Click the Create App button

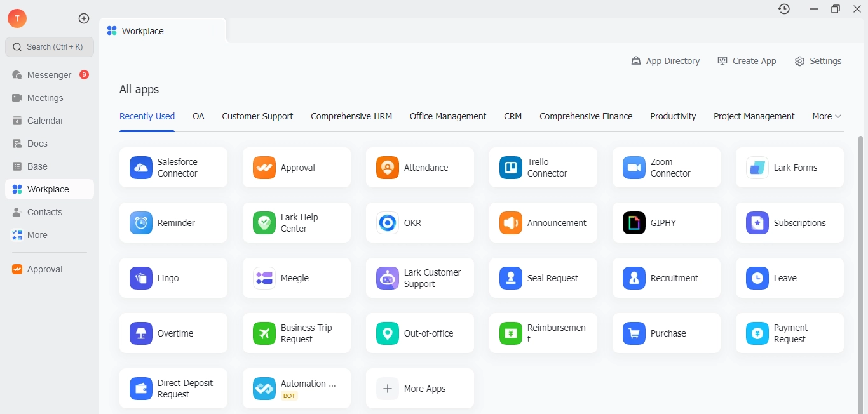pyautogui.click(x=747, y=61)
